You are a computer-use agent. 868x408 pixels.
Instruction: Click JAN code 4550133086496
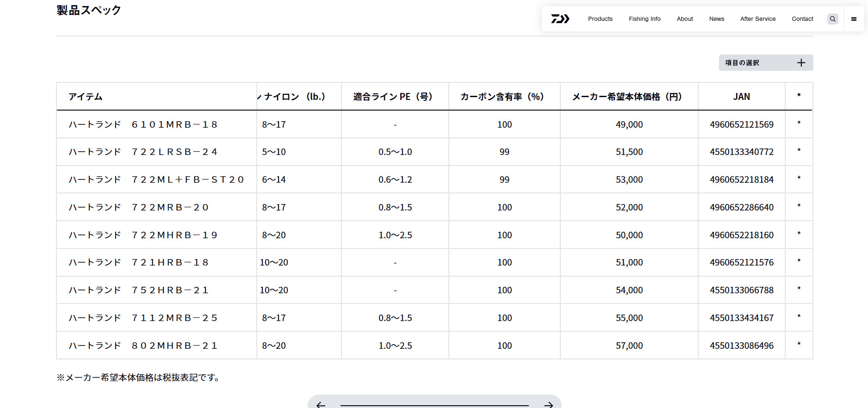coord(742,346)
